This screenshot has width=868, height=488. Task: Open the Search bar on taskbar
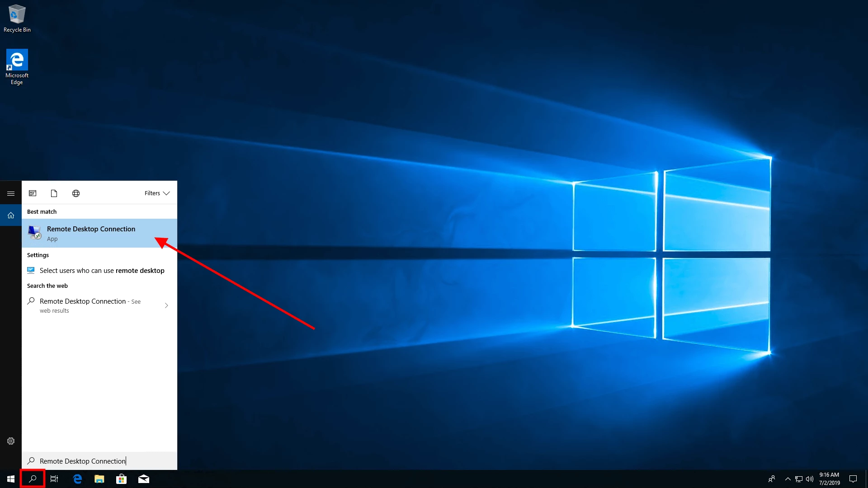(33, 479)
